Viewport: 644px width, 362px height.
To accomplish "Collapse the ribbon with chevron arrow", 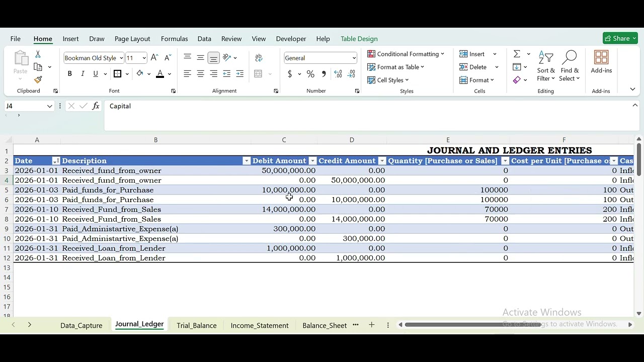I will pos(632,89).
